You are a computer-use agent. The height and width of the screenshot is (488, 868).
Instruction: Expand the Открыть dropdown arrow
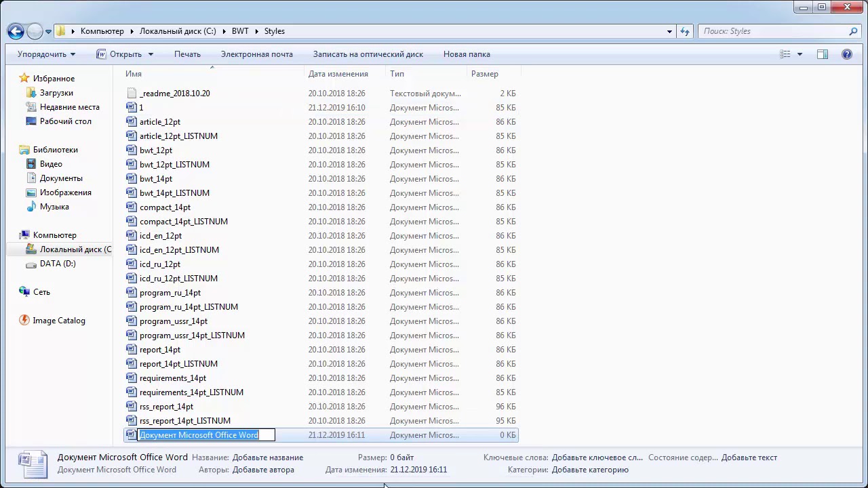coord(151,54)
